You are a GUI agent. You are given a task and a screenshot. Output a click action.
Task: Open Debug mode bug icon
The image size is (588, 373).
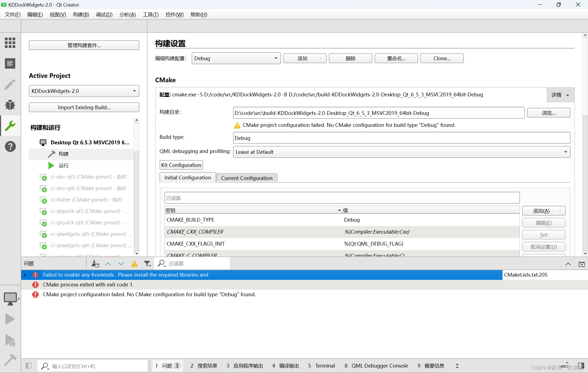coord(10,105)
